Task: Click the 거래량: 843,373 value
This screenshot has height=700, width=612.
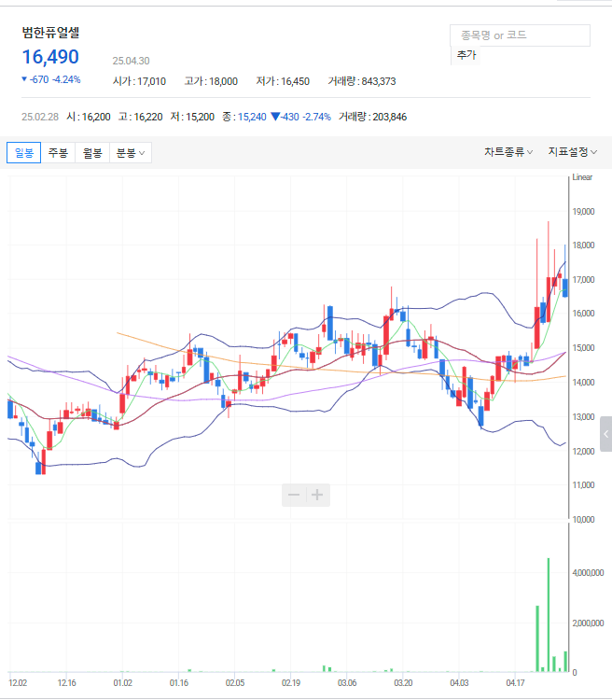Action: pyautogui.click(x=362, y=81)
